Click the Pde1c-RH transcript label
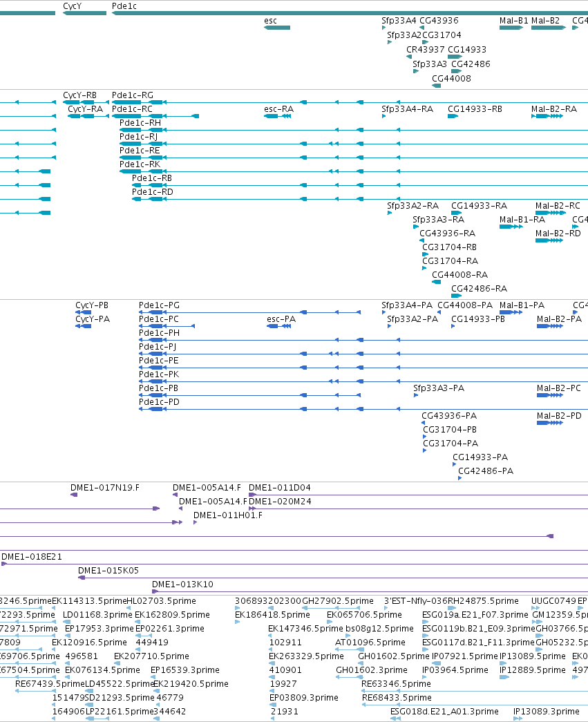 point(140,122)
